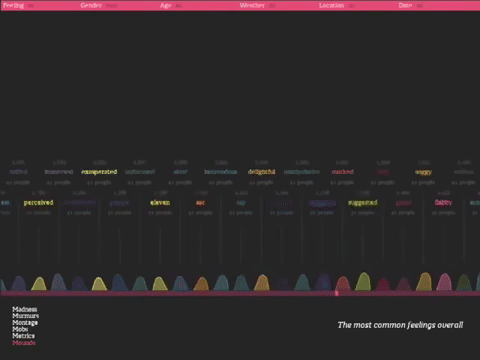Click the pink scroll handle below the mounds

pos(337,293)
